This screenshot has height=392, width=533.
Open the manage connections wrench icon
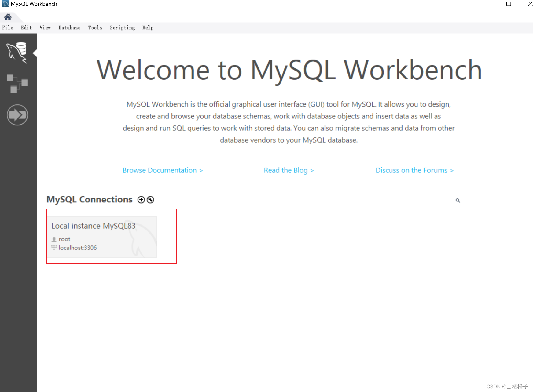[x=150, y=200]
